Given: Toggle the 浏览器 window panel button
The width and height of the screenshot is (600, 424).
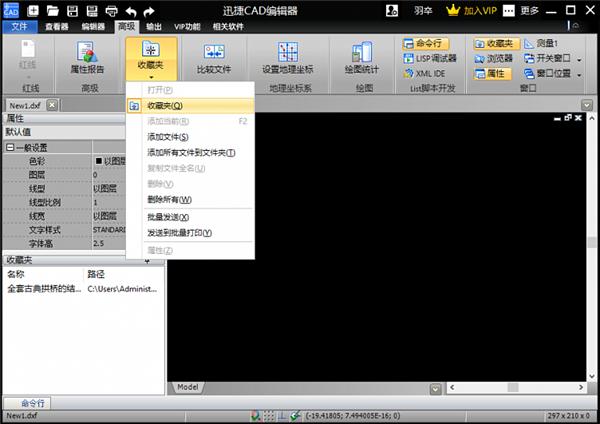Looking at the screenshot, I should [x=494, y=59].
